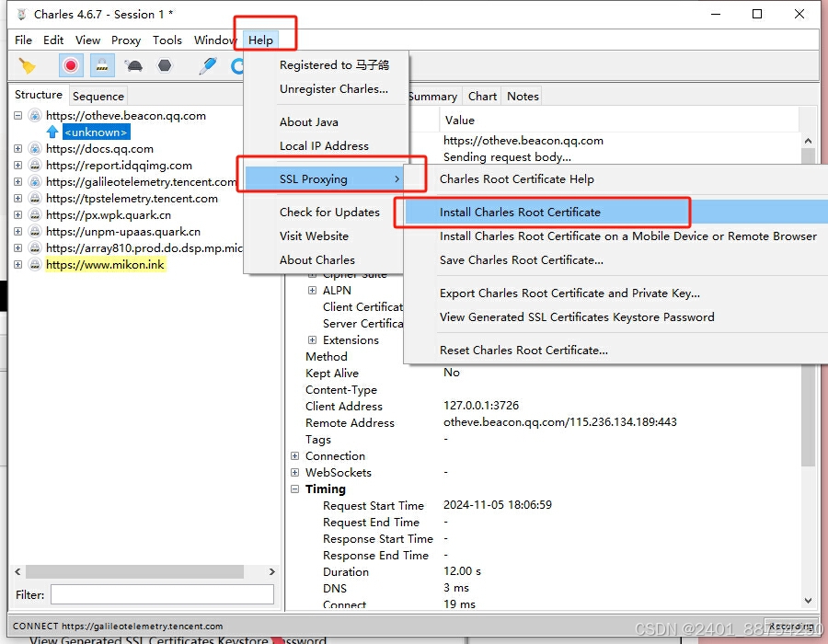This screenshot has width=828, height=644.
Task: View Generated SSL Certificates Keystore Password
Action: click(x=577, y=316)
